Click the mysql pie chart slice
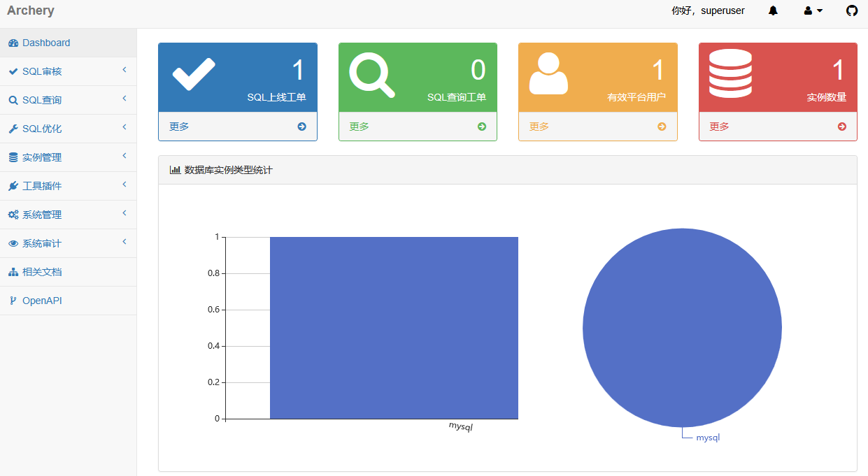 [682, 328]
